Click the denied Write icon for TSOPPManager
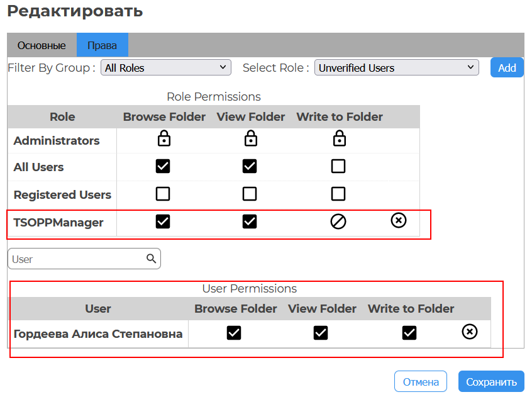The height and width of the screenshot is (397, 532). 338,221
